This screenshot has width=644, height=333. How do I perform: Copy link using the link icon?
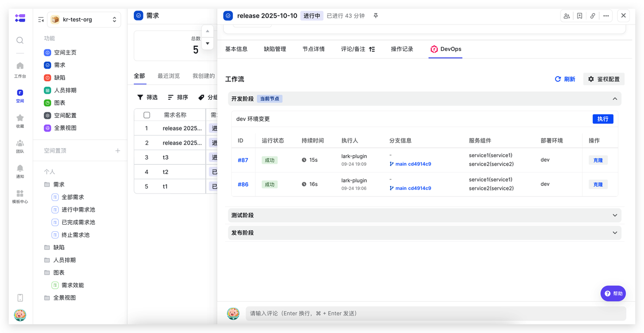[x=593, y=16]
